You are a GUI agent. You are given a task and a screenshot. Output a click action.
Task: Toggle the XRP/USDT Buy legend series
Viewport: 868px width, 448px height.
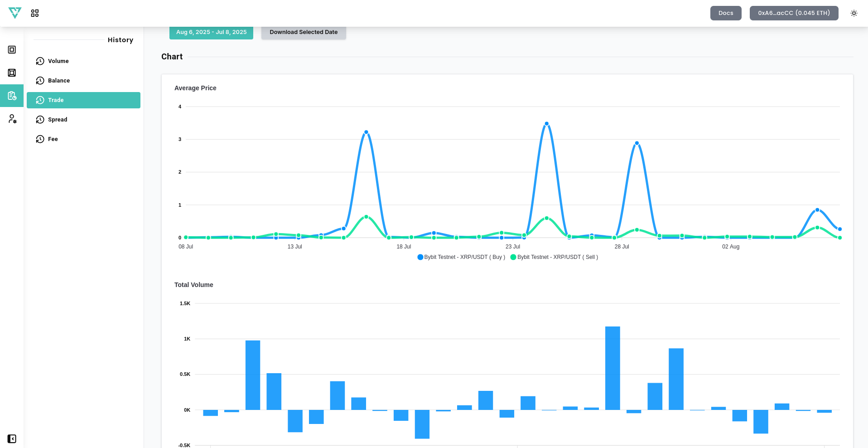(461, 257)
